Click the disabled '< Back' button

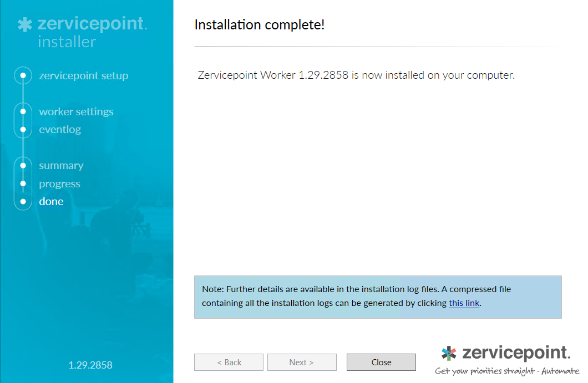[x=229, y=362]
